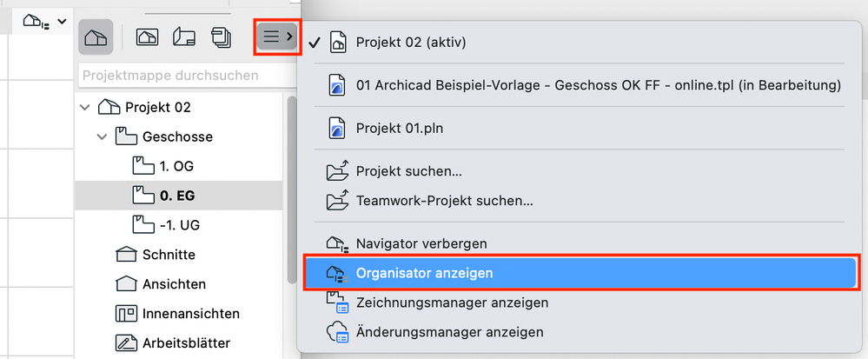
Task: Click the Navigator popup at top left
Action: pyautogui.click(x=44, y=20)
